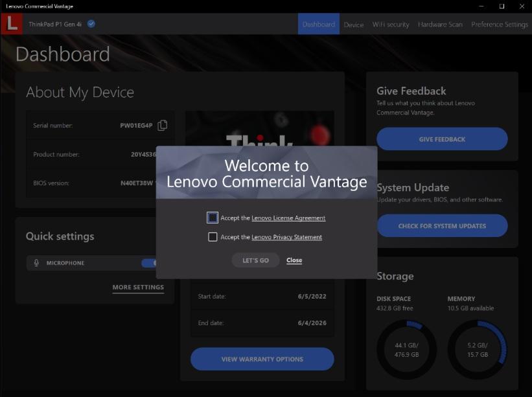This screenshot has height=397, width=532.
Task: Open MORE SETTINGS under Quick settings
Action: pos(137,287)
